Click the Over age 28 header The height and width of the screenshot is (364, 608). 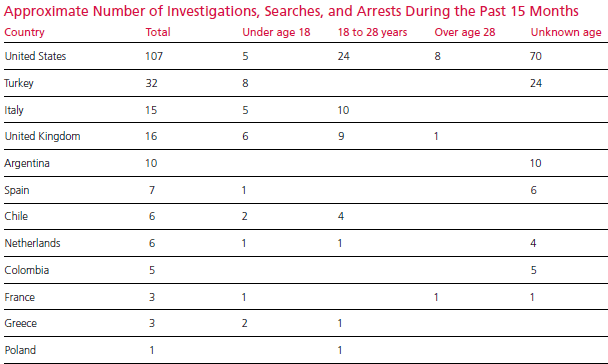tap(465, 32)
